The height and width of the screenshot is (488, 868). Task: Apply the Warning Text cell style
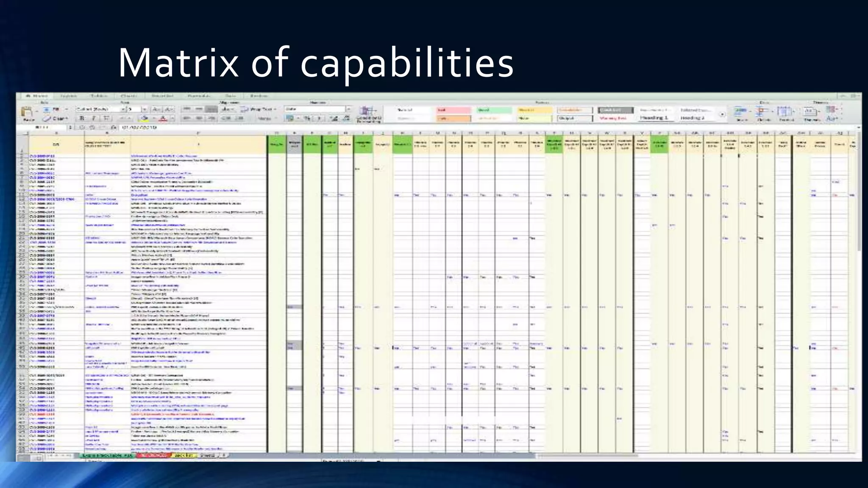pyautogui.click(x=615, y=118)
